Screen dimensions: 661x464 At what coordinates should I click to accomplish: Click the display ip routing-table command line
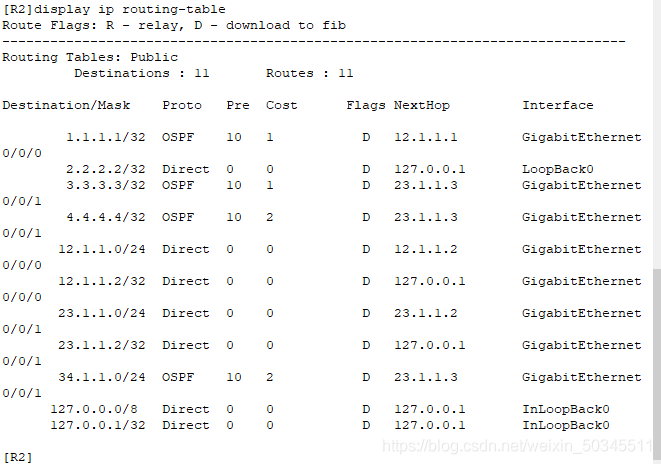(x=114, y=9)
